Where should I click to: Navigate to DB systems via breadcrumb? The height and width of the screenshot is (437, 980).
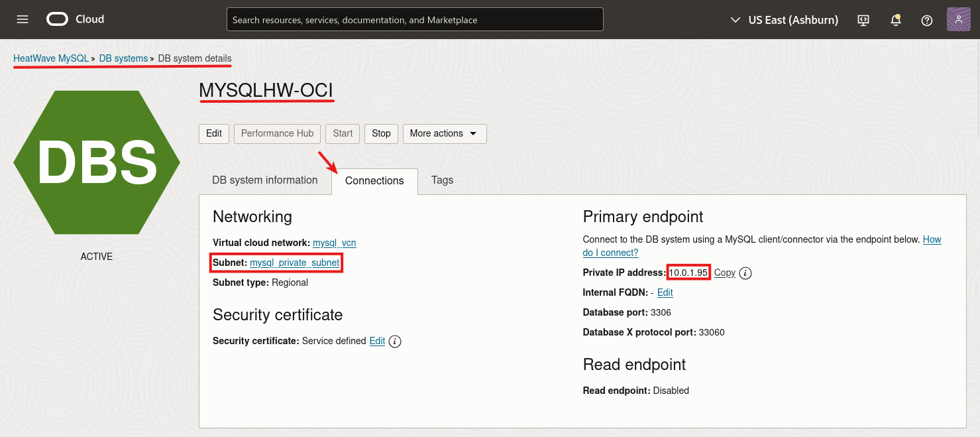123,58
